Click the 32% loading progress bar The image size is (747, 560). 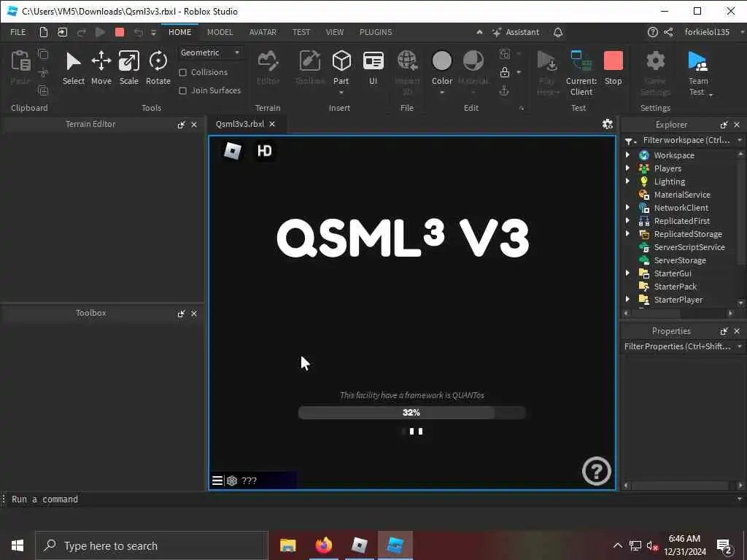[411, 413]
